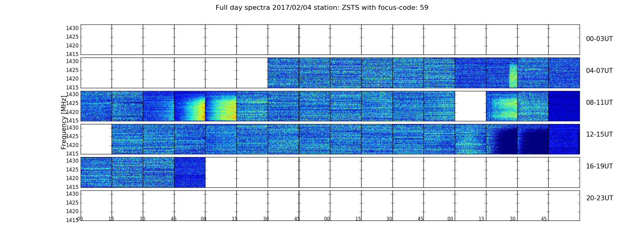Click the green vertical stripe in the 04-07UT spectrogram
Viewport: 644px width, 245px height.
pyautogui.click(x=513, y=76)
